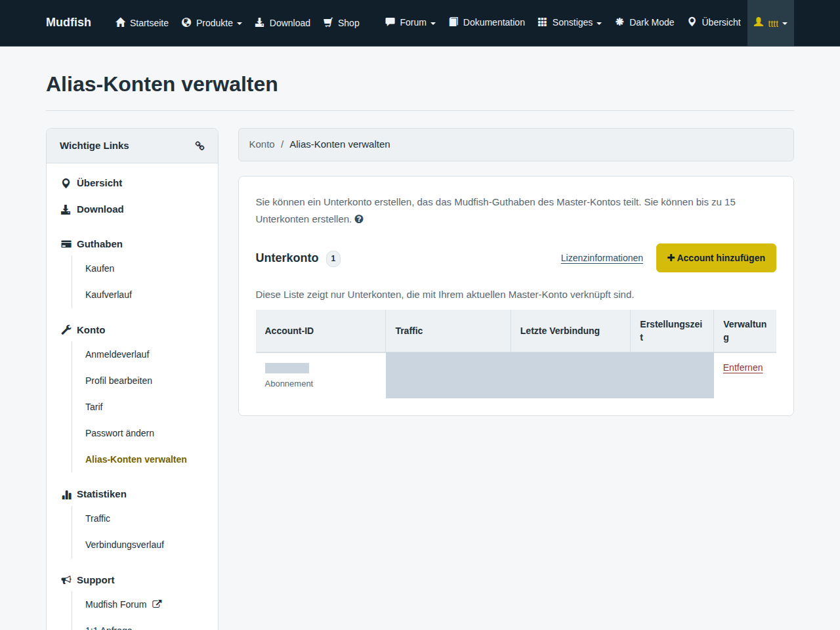
Task: Click the question mark help icon
Action: pyautogui.click(x=359, y=219)
